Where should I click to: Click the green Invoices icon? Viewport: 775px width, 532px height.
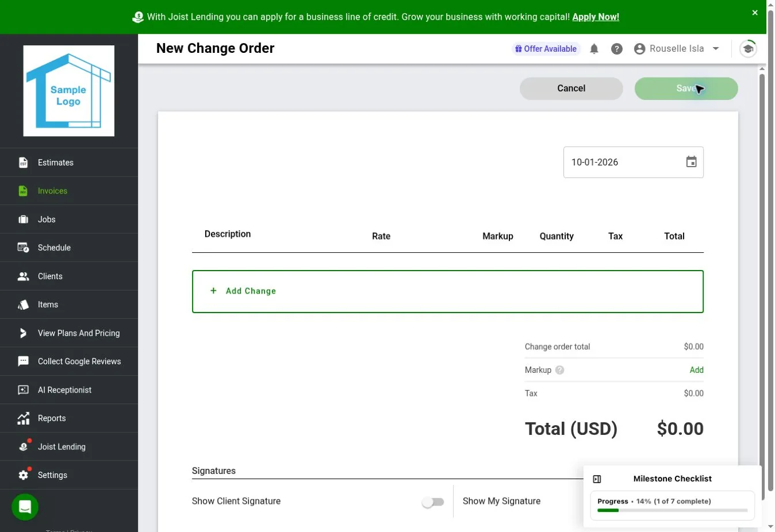(x=23, y=191)
